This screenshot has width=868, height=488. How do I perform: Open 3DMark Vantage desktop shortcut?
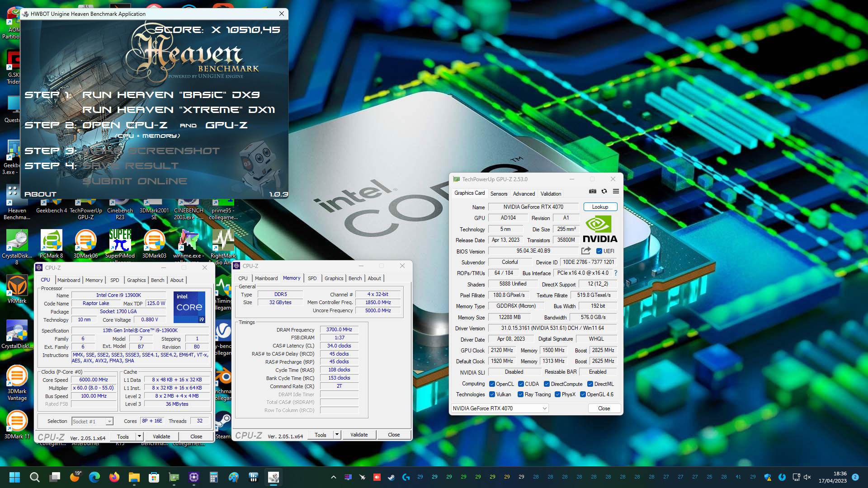[x=17, y=383]
